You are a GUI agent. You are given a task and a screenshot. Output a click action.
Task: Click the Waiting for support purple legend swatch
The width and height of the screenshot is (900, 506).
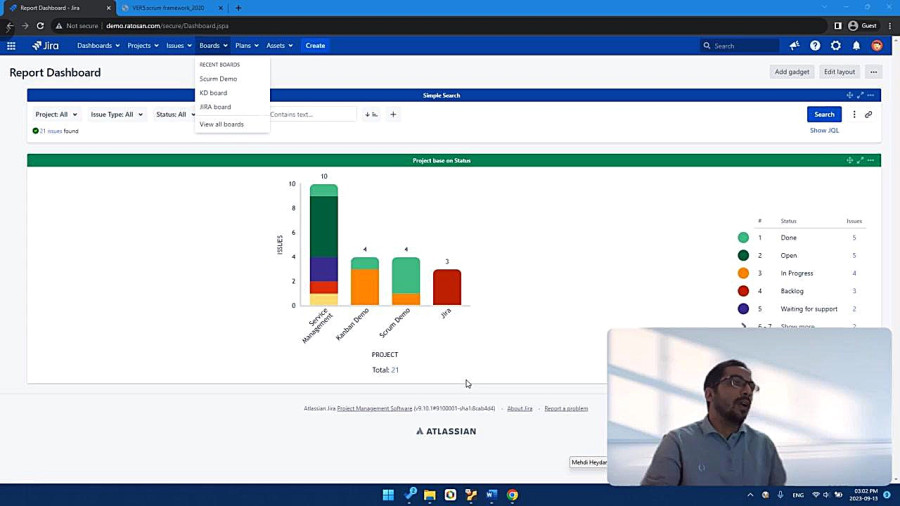743,309
